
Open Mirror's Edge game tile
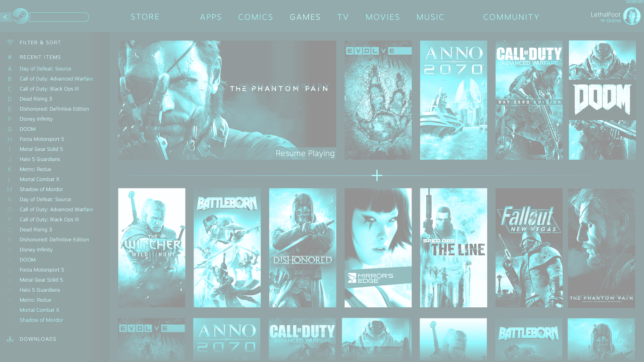click(x=378, y=247)
